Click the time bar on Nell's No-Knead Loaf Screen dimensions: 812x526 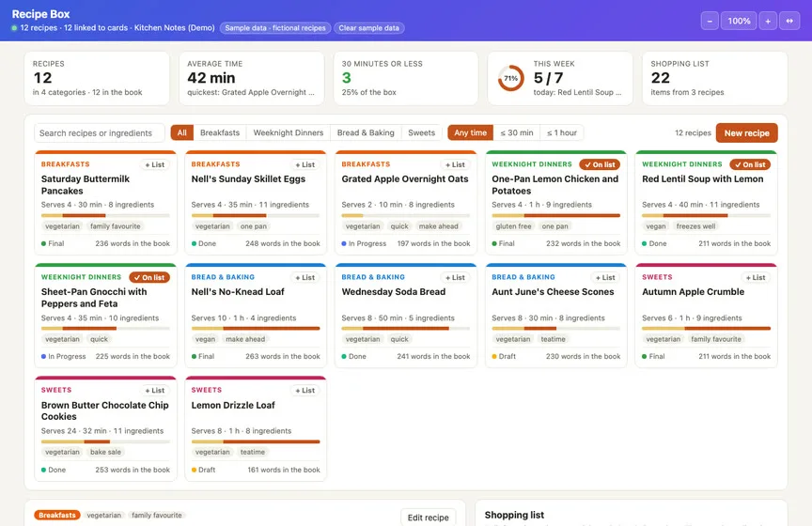click(x=256, y=328)
